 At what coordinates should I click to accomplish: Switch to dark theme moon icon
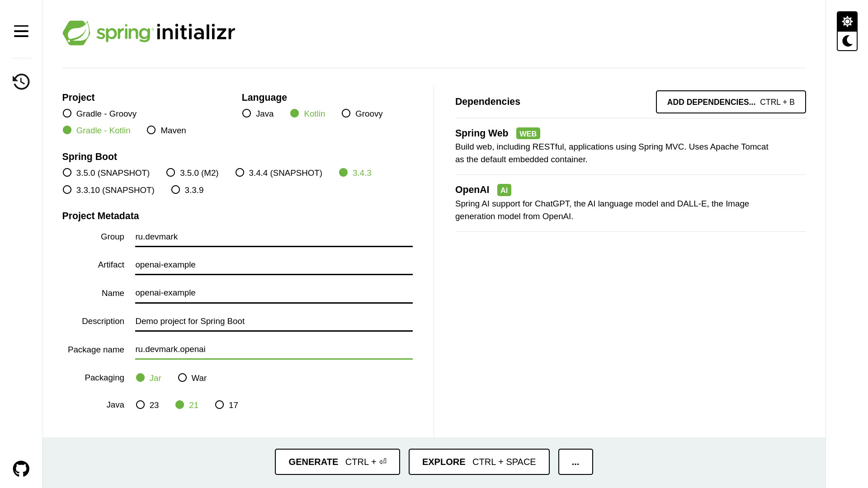847,41
